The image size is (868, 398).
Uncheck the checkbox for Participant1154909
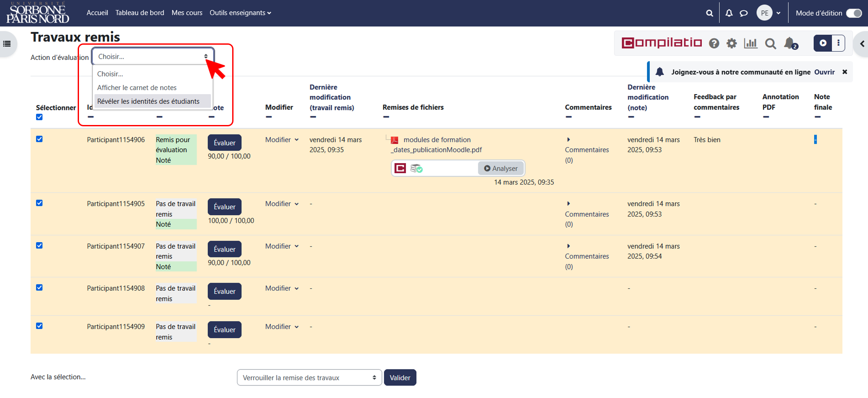[39, 326]
